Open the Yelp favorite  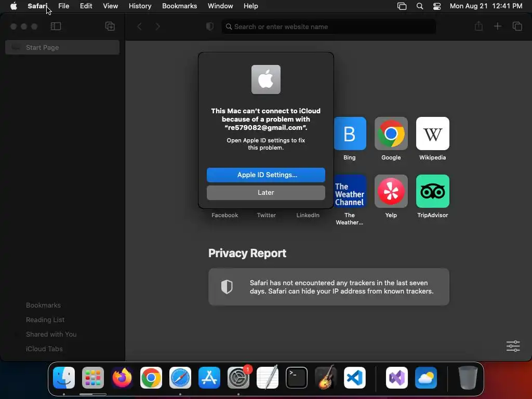click(x=391, y=191)
